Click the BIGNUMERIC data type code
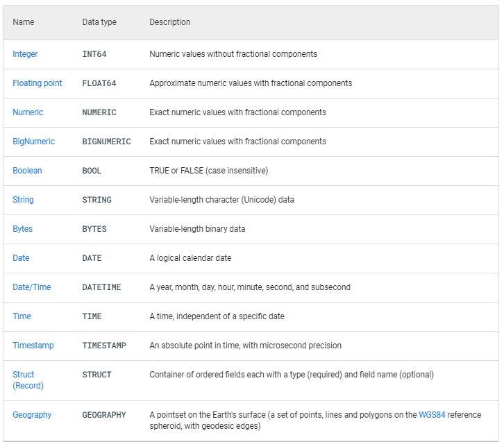The image size is (504, 442). [106, 142]
